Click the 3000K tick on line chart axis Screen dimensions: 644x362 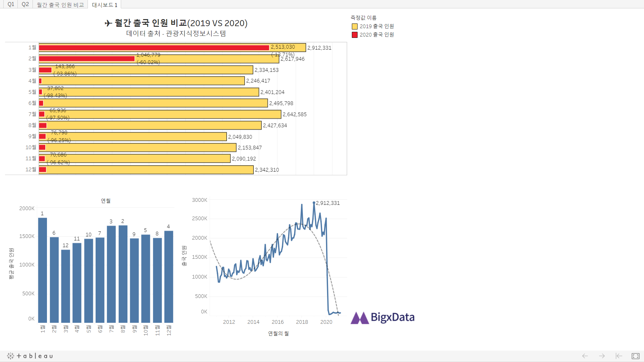click(x=200, y=200)
